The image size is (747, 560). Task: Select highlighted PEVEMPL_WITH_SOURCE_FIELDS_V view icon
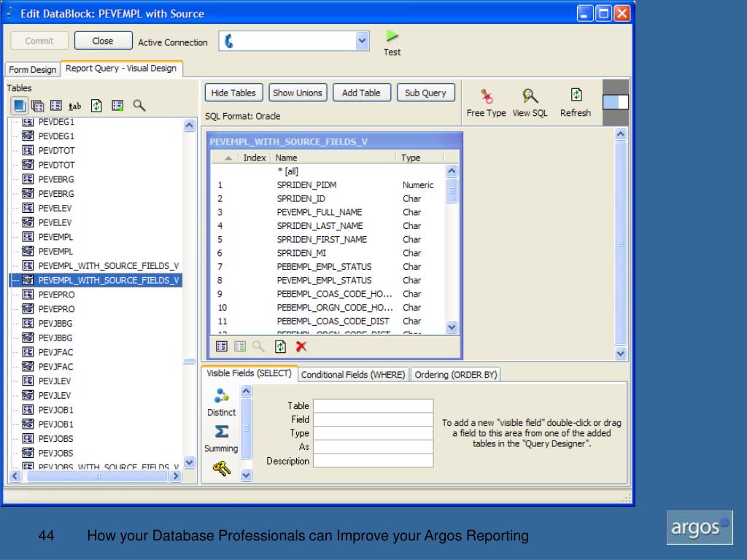point(28,279)
